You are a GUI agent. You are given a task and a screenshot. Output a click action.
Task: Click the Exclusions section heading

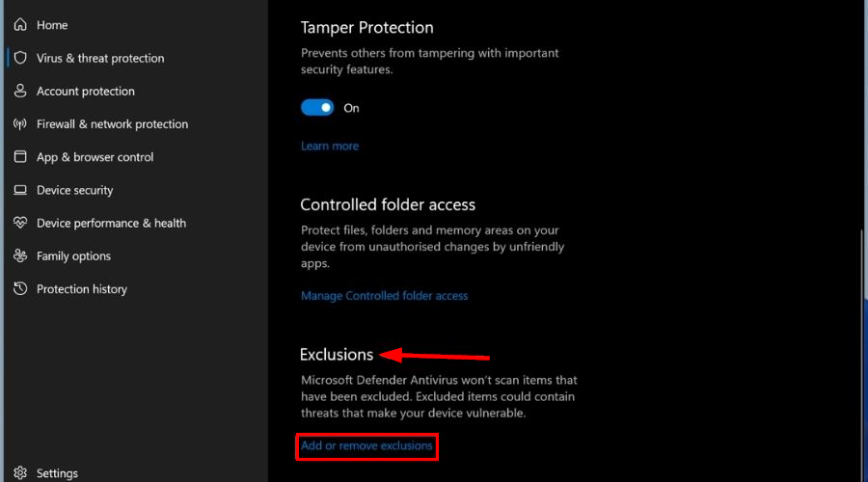click(337, 355)
